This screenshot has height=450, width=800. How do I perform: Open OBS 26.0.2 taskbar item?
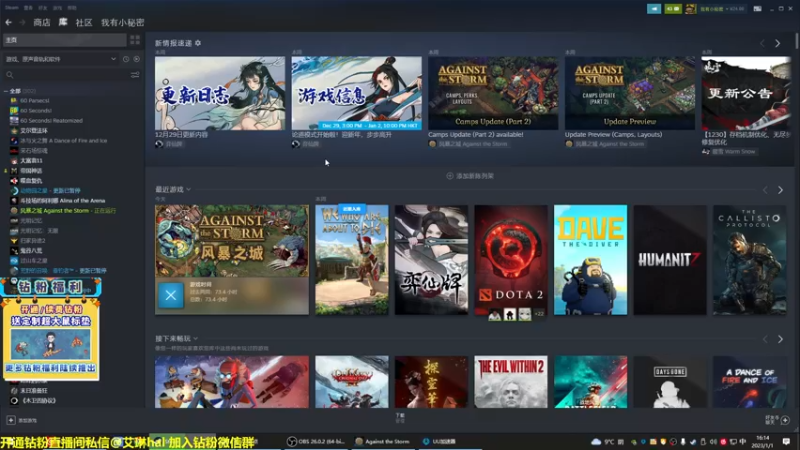(x=315, y=441)
